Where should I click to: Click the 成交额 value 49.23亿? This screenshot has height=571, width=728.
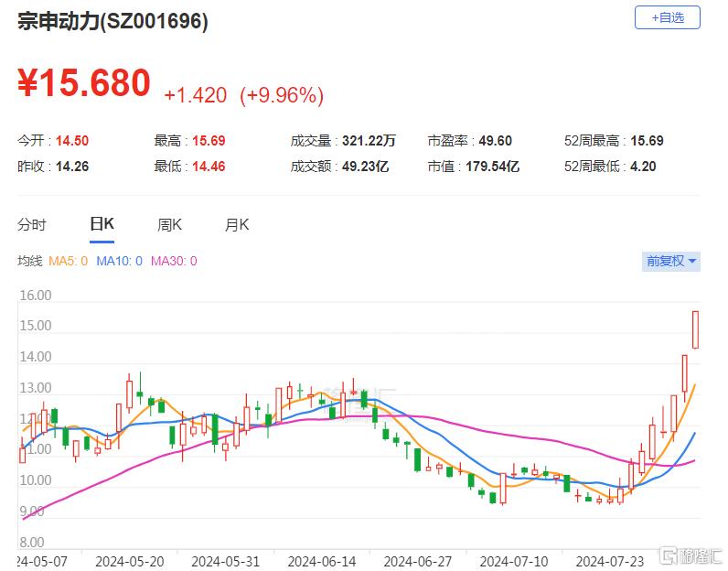(x=366, y=167)
